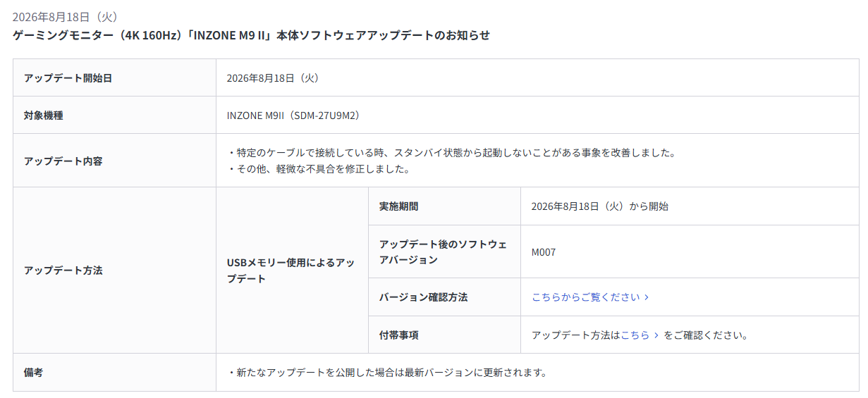Click the 備考 header cell
This screenshot has width=868, height=398.
tap(114, 372)
